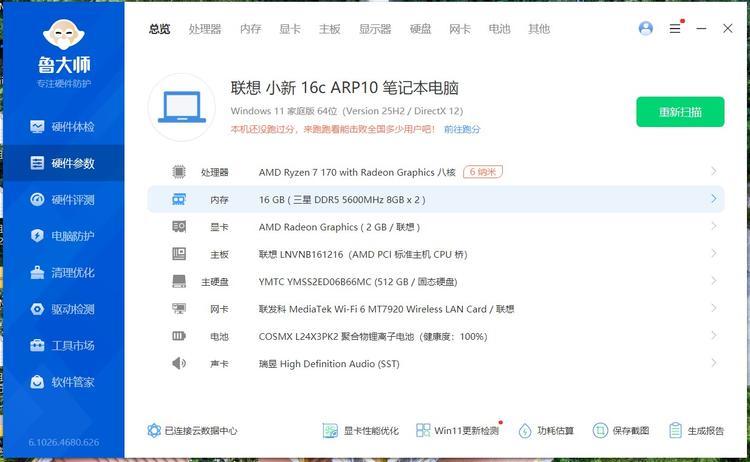Click the 网卡 network icon
The image size is (750, 462).
[179, 309]
